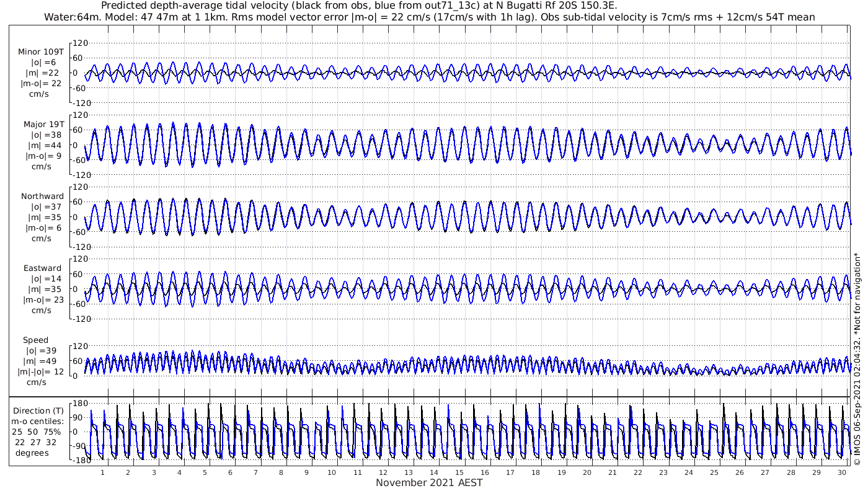The height and width of the screenshot is (496, 868).
Task: Select day 1 on the date axis
Action: tap(103, 472)
